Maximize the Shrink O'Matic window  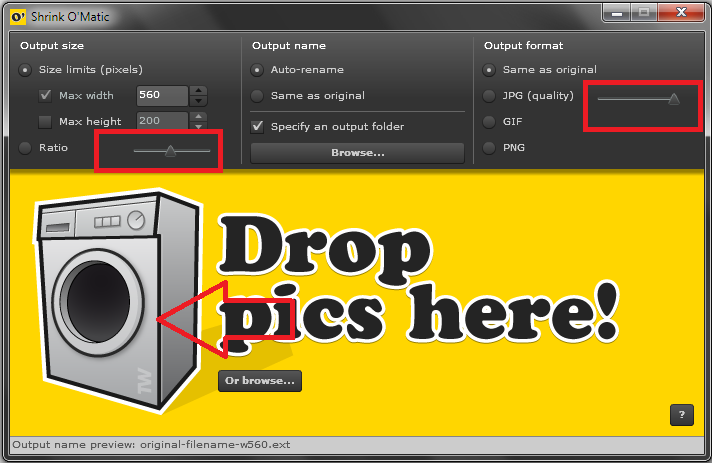tap(643, 13)
